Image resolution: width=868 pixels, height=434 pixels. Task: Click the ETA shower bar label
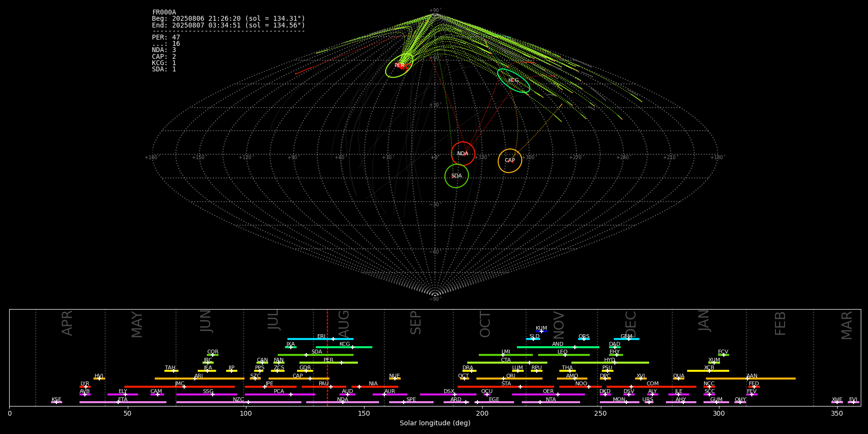[x=123, y=399]
